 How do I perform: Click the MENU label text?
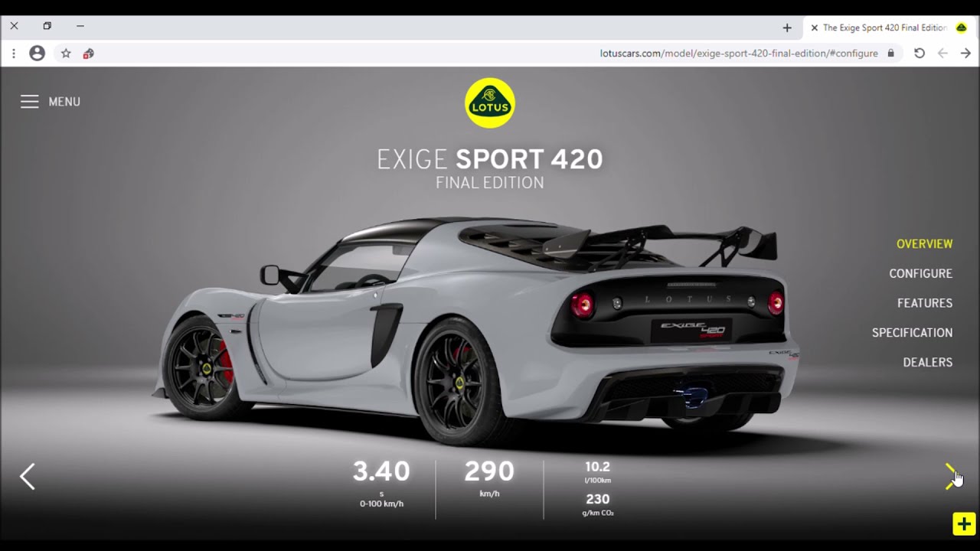64,102
